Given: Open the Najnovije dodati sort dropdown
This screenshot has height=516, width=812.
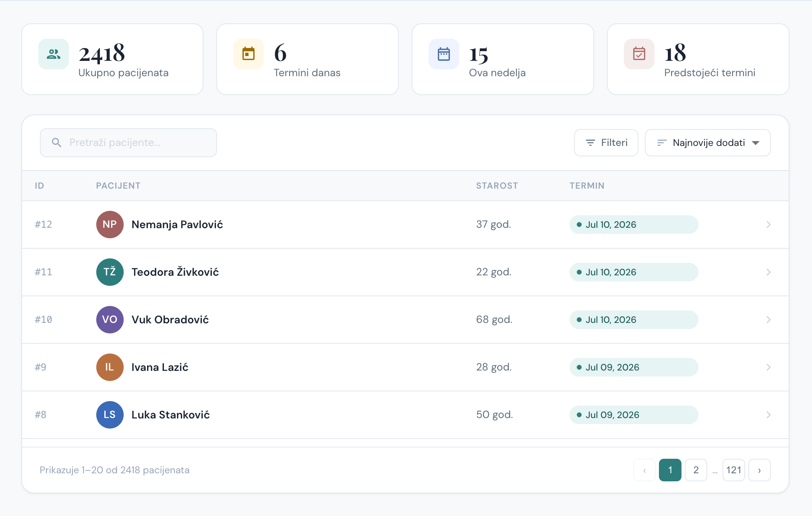Looking at the screenshot, I should pos(708,143).
